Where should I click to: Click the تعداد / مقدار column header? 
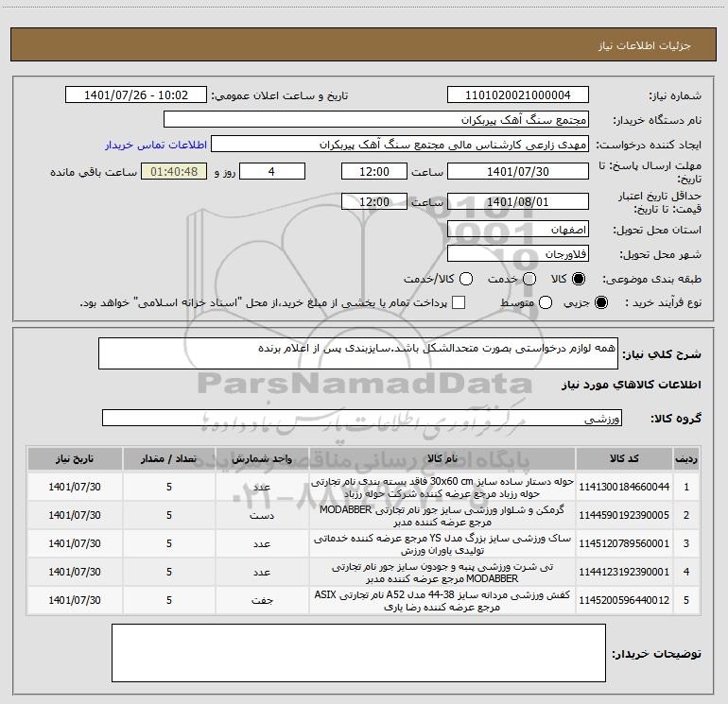click(x=169, y=458)
